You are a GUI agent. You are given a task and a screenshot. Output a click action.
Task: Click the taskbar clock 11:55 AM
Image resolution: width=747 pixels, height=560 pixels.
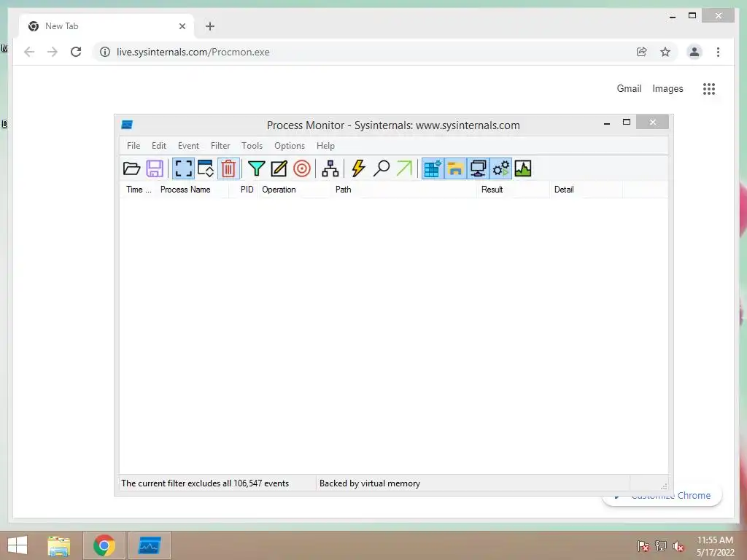pyautogui.click(x=715, y=540)
